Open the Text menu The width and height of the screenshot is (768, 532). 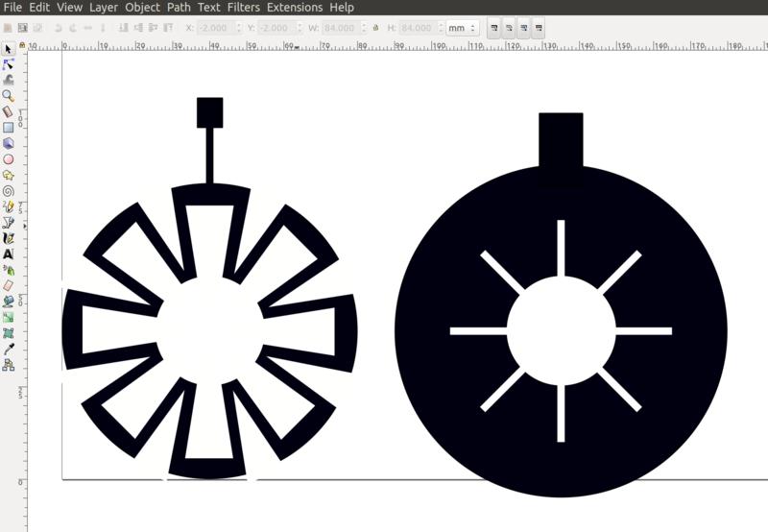tap(208, 8)
